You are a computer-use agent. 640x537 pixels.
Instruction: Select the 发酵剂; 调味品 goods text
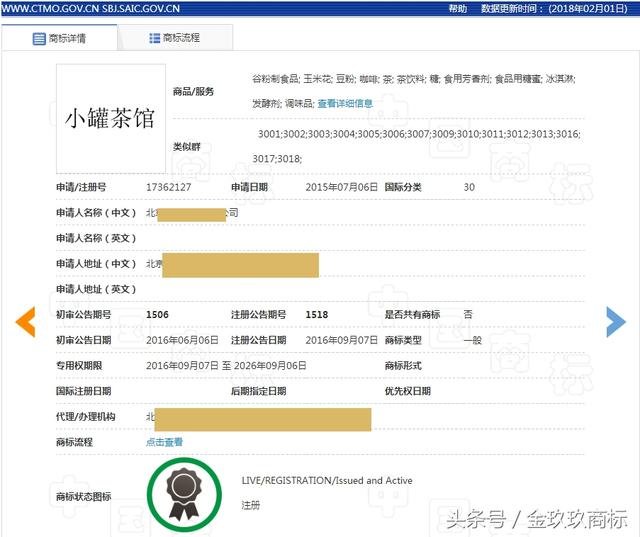pos(283,104)
